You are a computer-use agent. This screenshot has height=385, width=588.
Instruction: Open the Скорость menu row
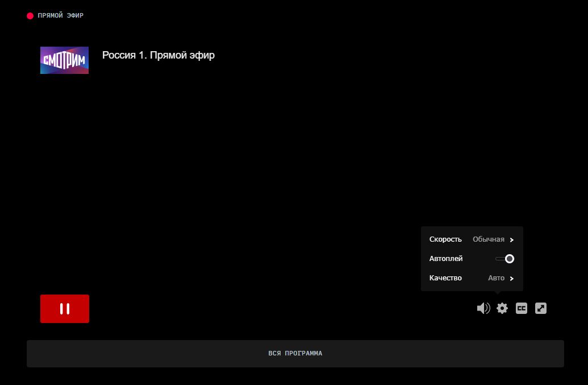pyautogui.click(x=472, y=239)
